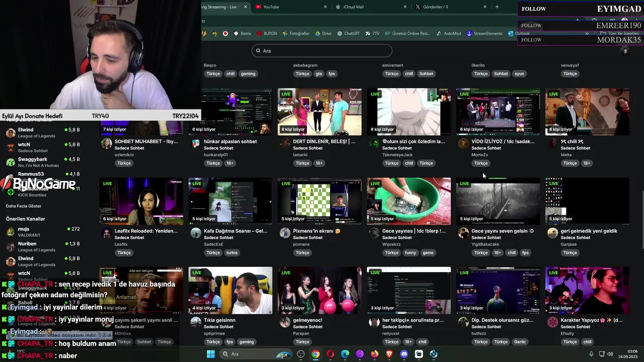Click the Windows Start button
The image size is (644, 362).
[211, 354]
